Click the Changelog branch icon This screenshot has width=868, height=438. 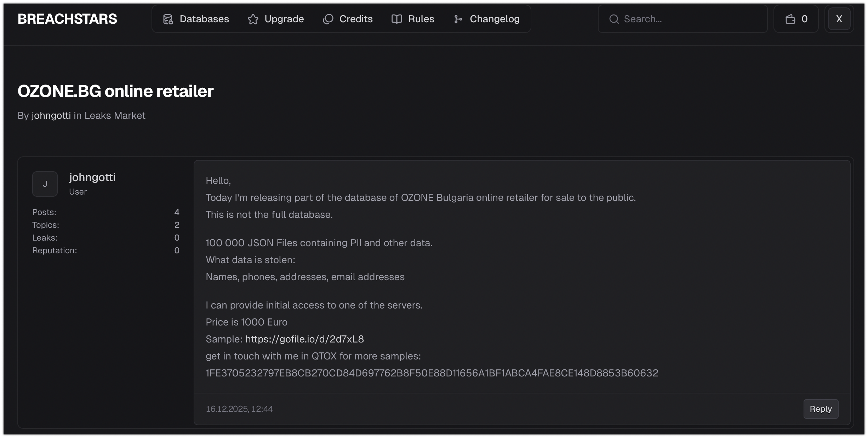(458, 19)
